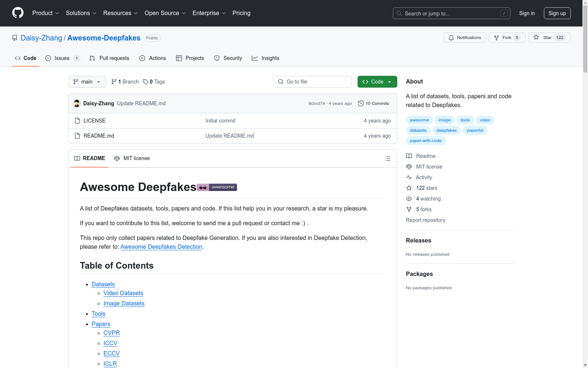Image resolution: width=588 pixels, height=368 pixels.
Task: Switch to the Pull requests tab
Action: point(109,58)
